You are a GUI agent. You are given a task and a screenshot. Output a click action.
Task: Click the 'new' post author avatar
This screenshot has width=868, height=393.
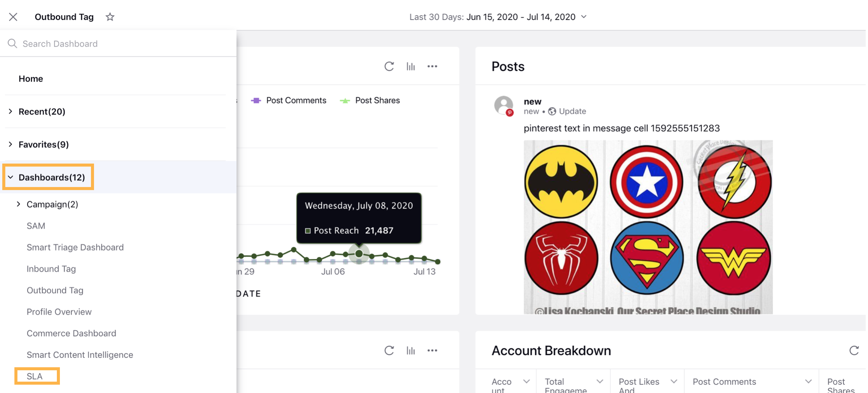(504, 105)
